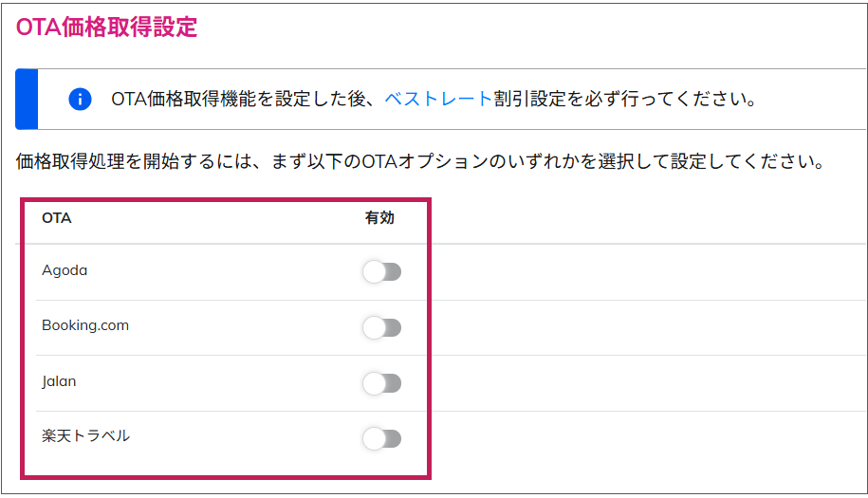This screenshot has height=498, width=868.
Task: Click the text OTA価格取得機能を設定した後
Action: (x=238, y=99)
